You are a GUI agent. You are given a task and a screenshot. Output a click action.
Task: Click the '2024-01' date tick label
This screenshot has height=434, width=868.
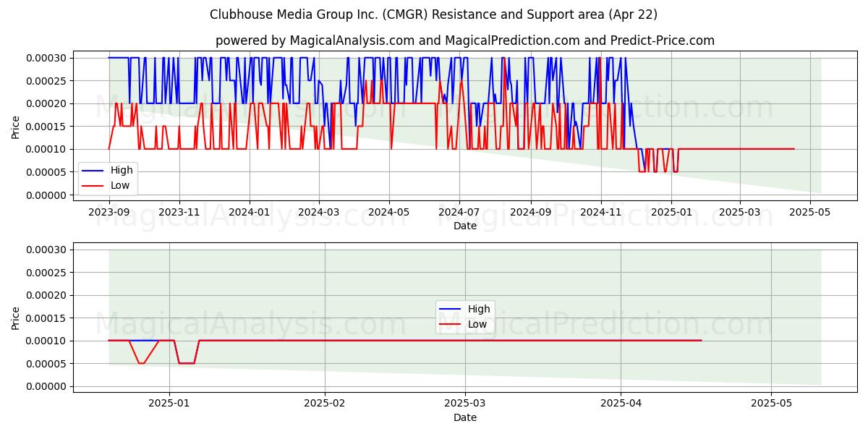[x=250, y=213]
